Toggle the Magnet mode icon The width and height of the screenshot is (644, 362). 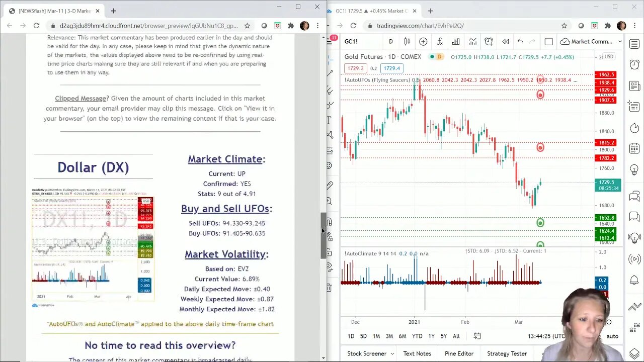330,222
